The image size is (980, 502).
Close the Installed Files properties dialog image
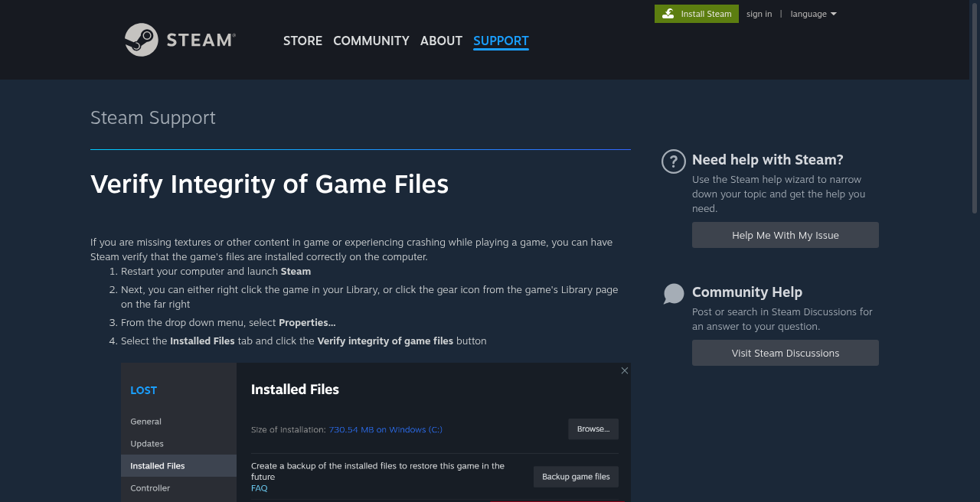point(625,370)
